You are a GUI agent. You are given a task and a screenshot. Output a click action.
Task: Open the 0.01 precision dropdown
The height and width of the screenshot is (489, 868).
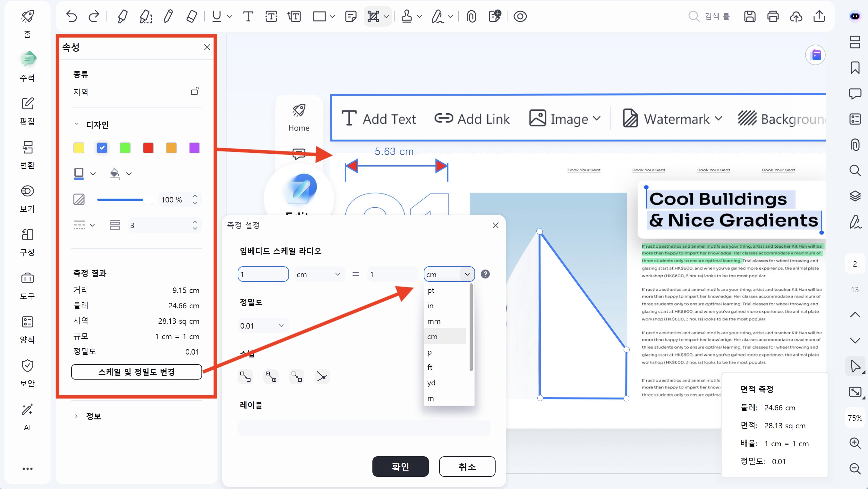click(x=262, y=326)
